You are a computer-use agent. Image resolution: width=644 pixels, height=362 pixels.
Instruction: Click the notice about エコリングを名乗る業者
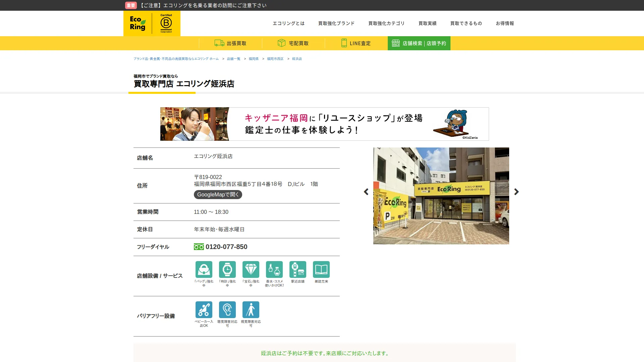pyautogui.click(x=203, y=5)
